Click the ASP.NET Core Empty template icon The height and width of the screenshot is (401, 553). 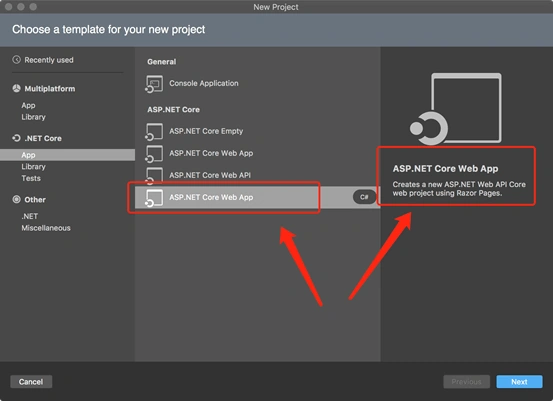(154, 132)
